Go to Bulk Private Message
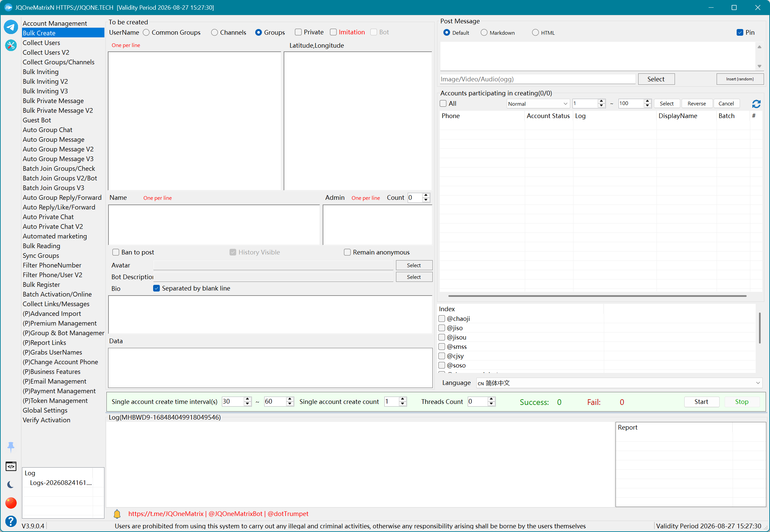This screenshot has width=770, height=532. [x=53, y=101]
